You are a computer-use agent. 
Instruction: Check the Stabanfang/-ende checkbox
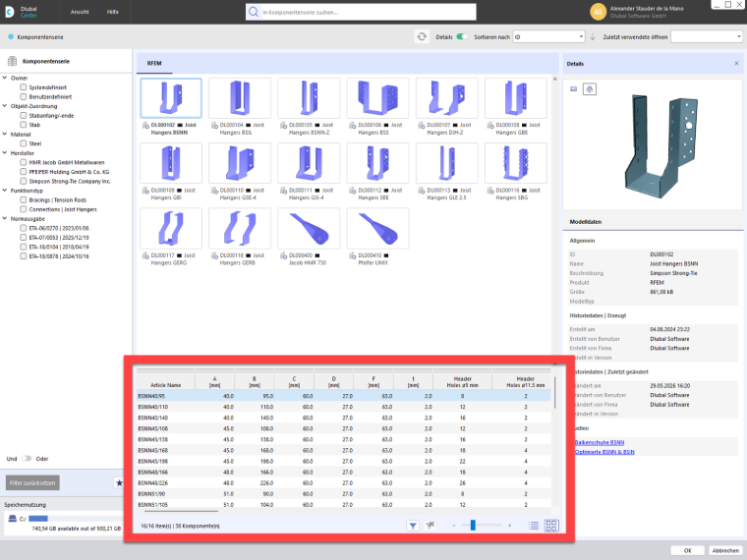point(23,115)
